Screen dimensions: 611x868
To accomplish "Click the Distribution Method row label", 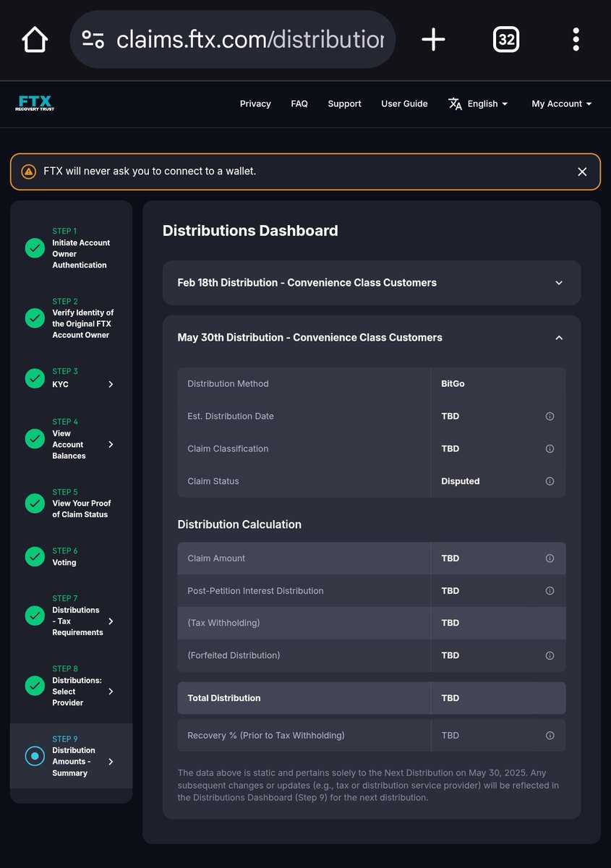I will coord(228,384).
